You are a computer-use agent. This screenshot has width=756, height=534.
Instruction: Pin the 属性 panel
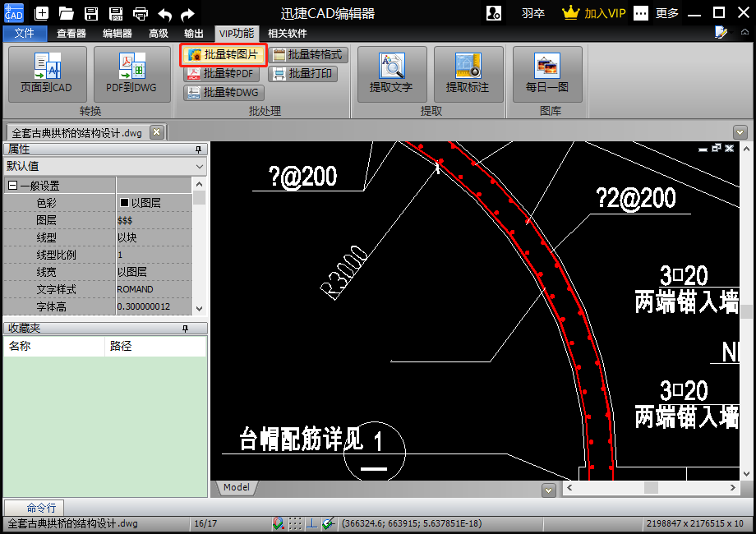198,150
